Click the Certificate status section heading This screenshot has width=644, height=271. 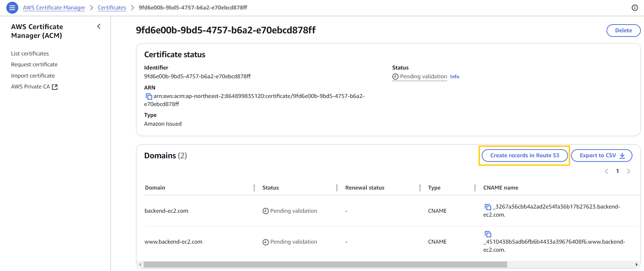point(175,55)
